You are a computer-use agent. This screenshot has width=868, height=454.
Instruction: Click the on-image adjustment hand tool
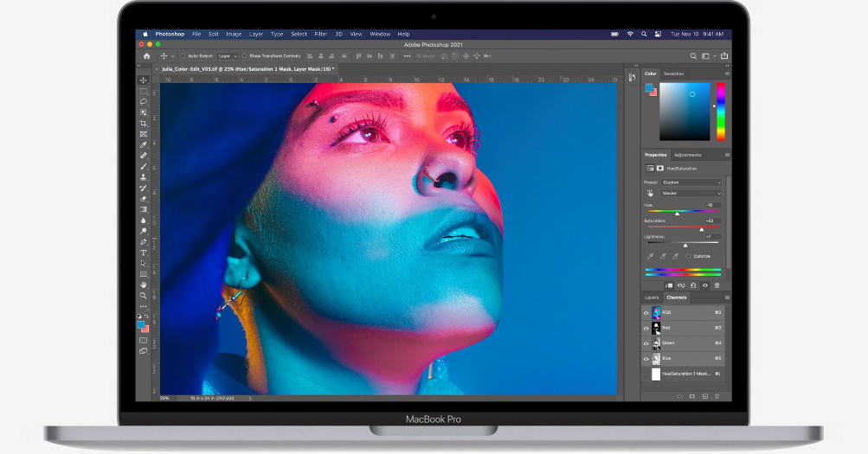pyautogui.click(x=650, y=193)
